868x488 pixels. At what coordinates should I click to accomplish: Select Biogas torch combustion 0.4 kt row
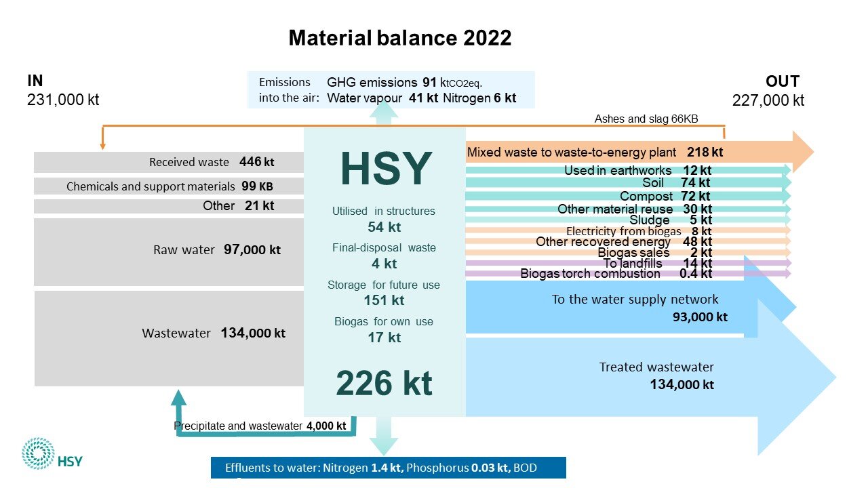(x=628, y=274)
